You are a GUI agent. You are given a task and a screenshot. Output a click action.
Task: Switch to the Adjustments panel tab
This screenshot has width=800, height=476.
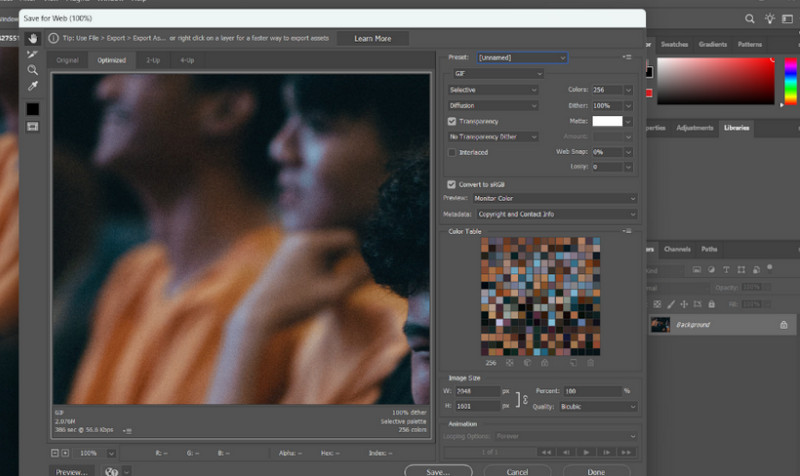coord(694,128)
